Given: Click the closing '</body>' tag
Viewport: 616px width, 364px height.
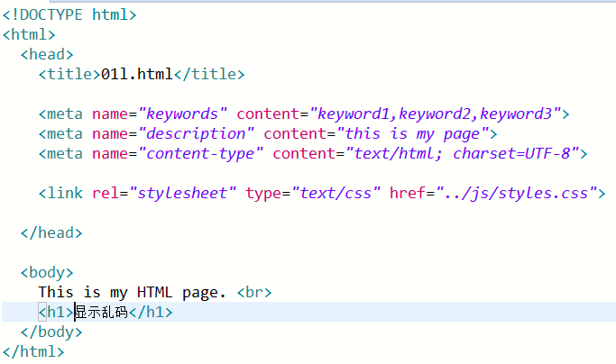Looking at the screenshot, I should [51, 332].
